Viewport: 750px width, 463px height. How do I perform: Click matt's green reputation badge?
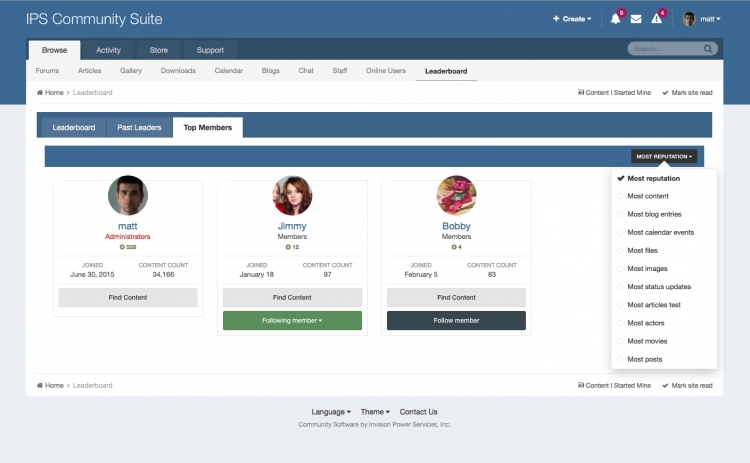tap(127, 246)
